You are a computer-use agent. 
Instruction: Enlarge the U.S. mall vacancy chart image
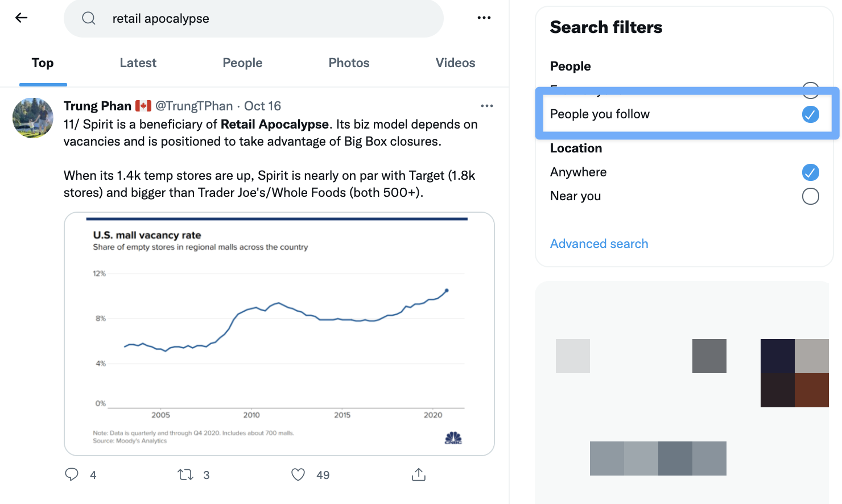[x=279, y=334]
